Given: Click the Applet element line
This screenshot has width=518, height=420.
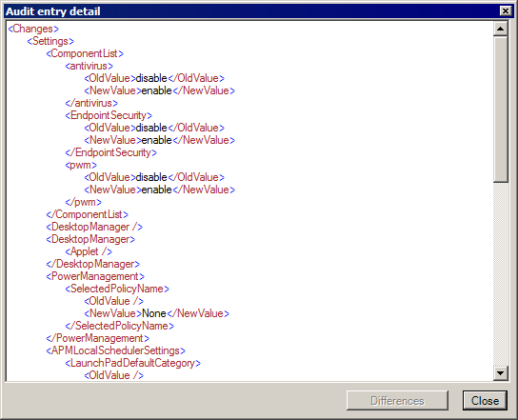Looking at the screenshot, I should coord(89,251).
